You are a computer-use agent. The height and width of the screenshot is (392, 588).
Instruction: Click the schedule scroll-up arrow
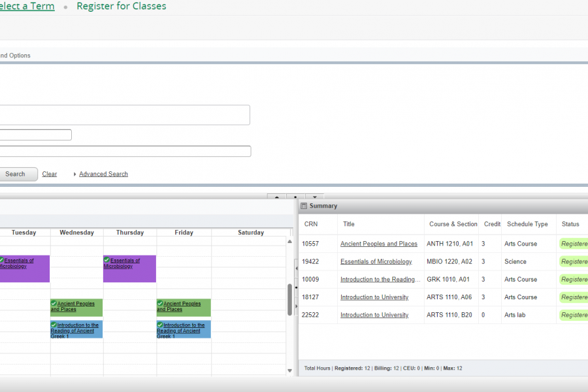290,242
